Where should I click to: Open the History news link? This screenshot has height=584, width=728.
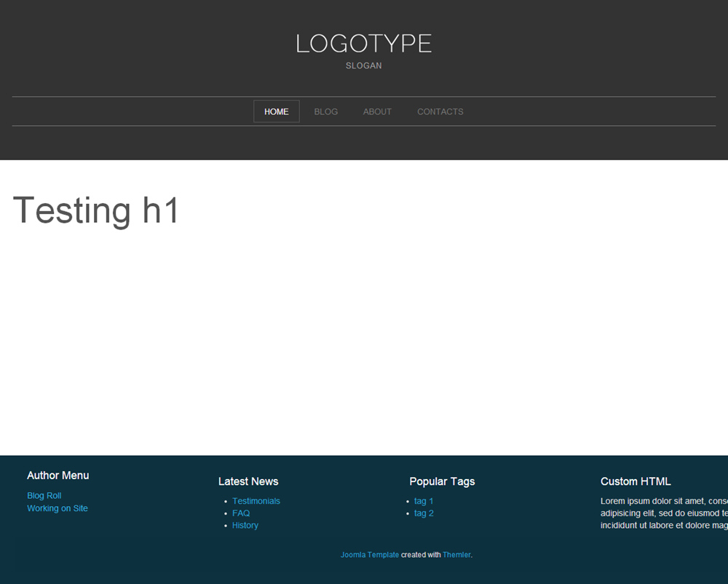[245, 526]
